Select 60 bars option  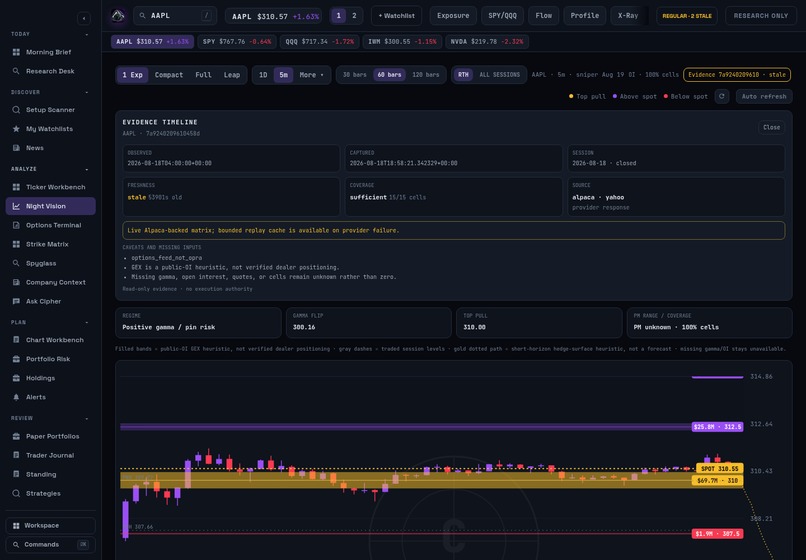coord(389,75)
